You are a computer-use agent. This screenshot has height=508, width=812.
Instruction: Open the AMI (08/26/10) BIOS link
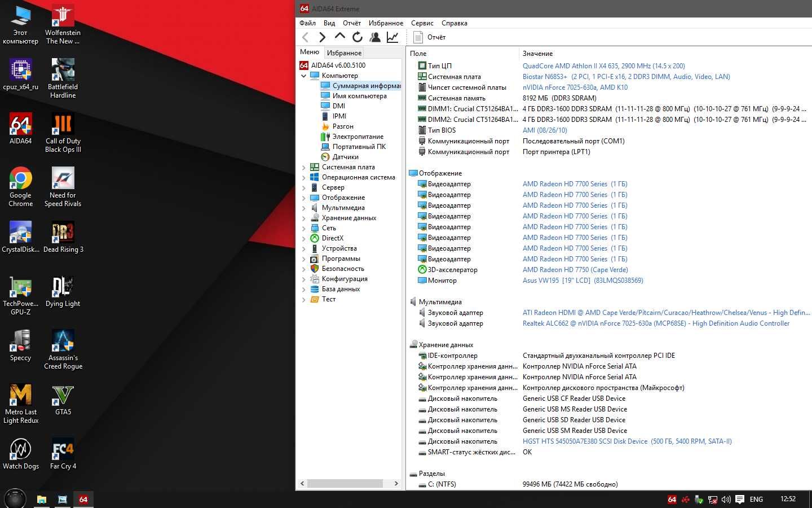pos(545,130)
